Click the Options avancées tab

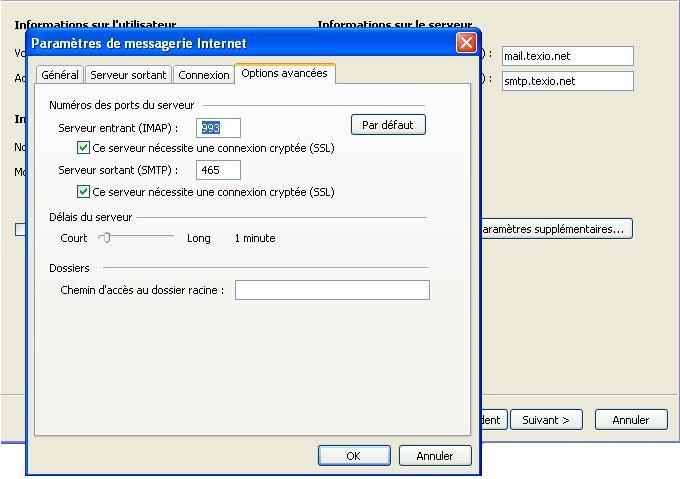coord(284,73)
